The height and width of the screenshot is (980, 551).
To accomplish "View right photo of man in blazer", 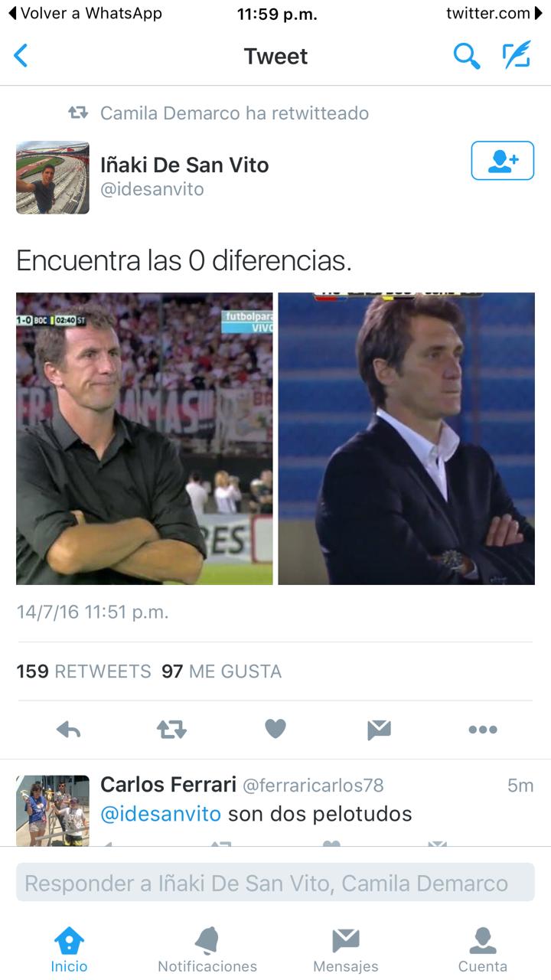I will coord(406,439).
